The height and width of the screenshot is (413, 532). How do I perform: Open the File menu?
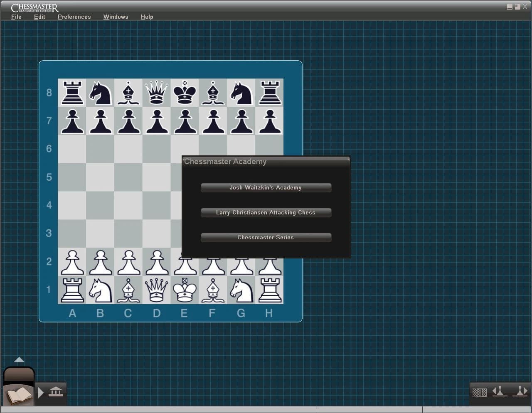point(16,17)
